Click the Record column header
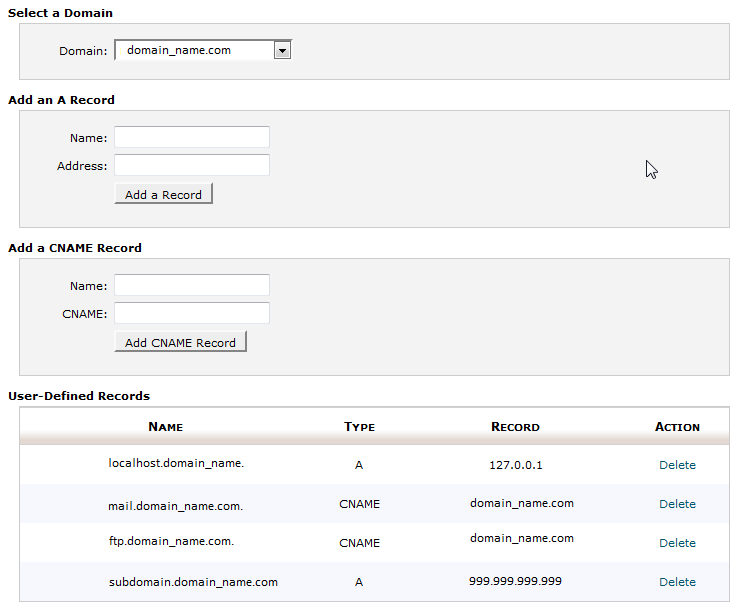Viewport: 737px width, 612px height. point(515,427)
